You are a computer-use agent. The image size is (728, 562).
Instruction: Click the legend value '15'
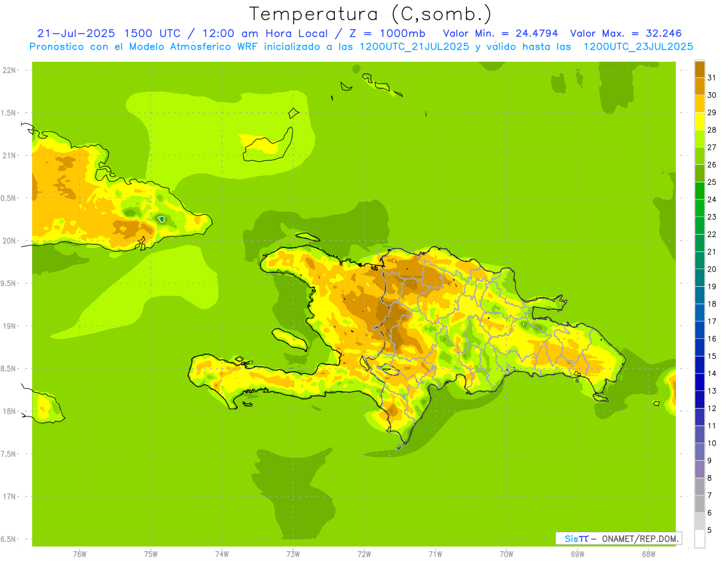[712, 356]
